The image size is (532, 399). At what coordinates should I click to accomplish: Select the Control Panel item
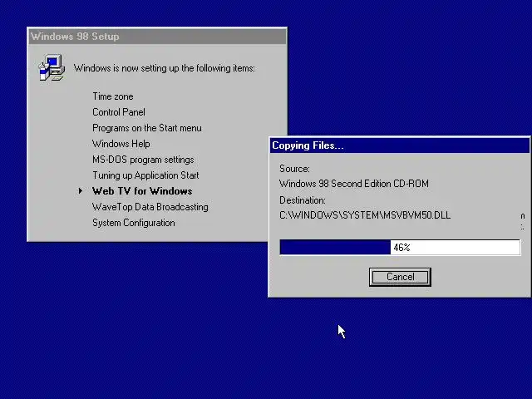[119, 112]
